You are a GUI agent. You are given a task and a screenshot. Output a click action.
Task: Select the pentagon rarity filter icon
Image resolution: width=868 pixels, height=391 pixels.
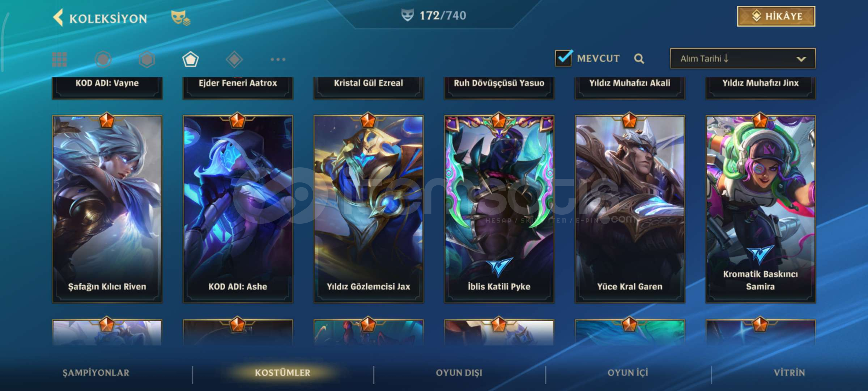[x=190, y=59]
